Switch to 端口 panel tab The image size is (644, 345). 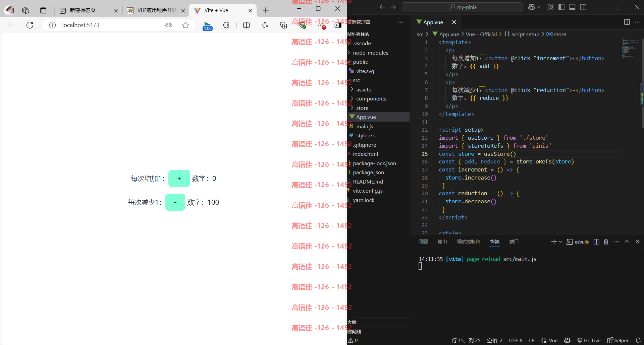click(514, 241)
